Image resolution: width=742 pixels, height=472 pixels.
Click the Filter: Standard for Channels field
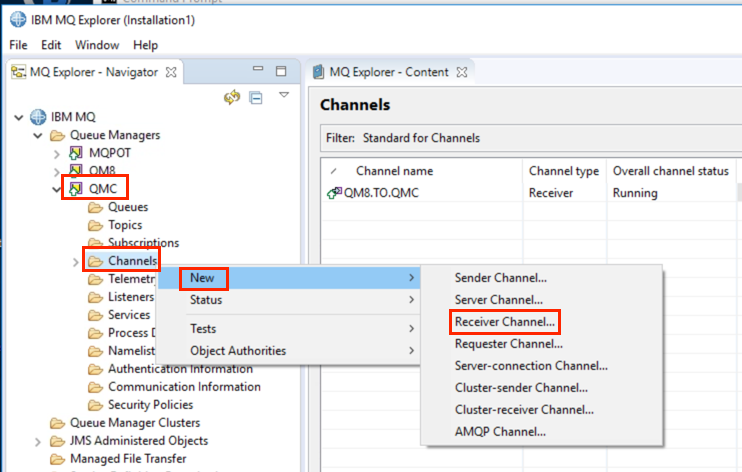(530, 138)
